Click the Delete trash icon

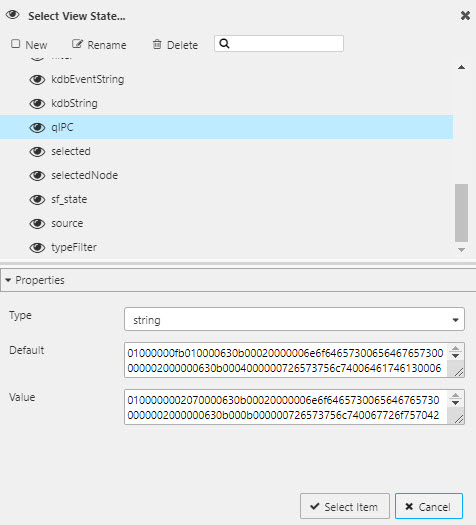tap(157, 44)
